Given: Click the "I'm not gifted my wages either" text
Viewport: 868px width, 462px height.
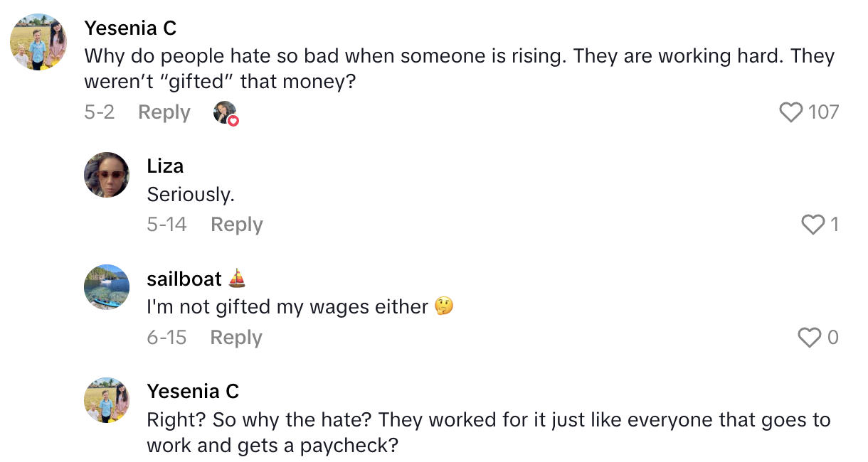Looking at the screenshot, I should click(287, 307).
